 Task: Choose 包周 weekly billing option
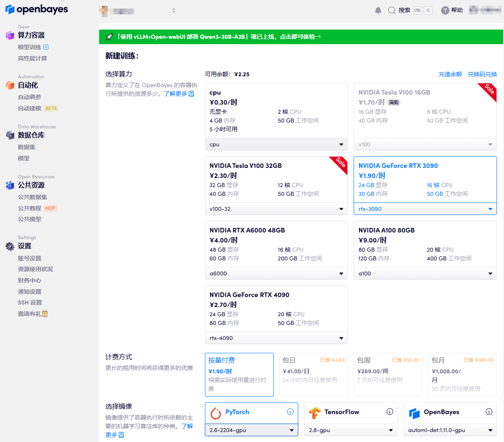click(x=388, y=375)
